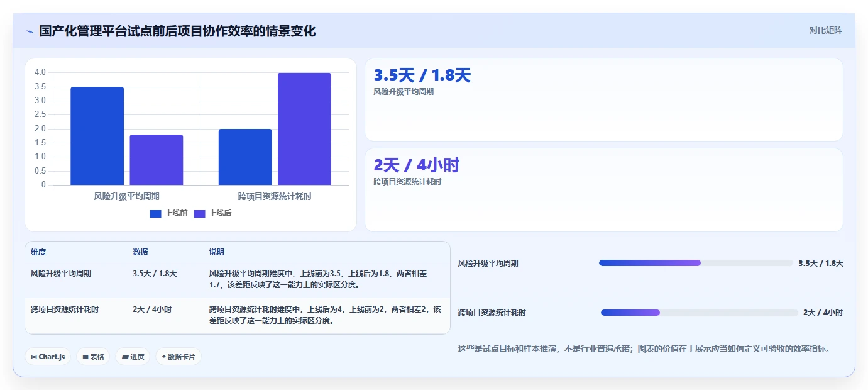Click the 上线前 bar for 风险升级平均周期

coord(97,136)
